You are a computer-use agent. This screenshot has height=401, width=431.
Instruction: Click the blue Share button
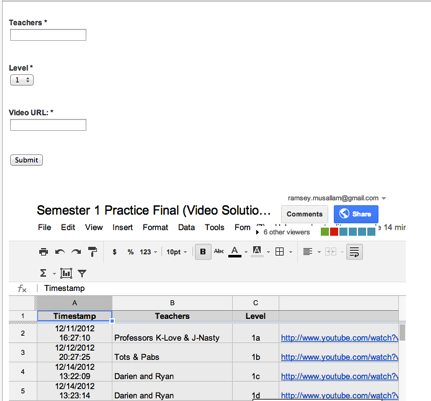pyautogui.click(x=356, y=214)
